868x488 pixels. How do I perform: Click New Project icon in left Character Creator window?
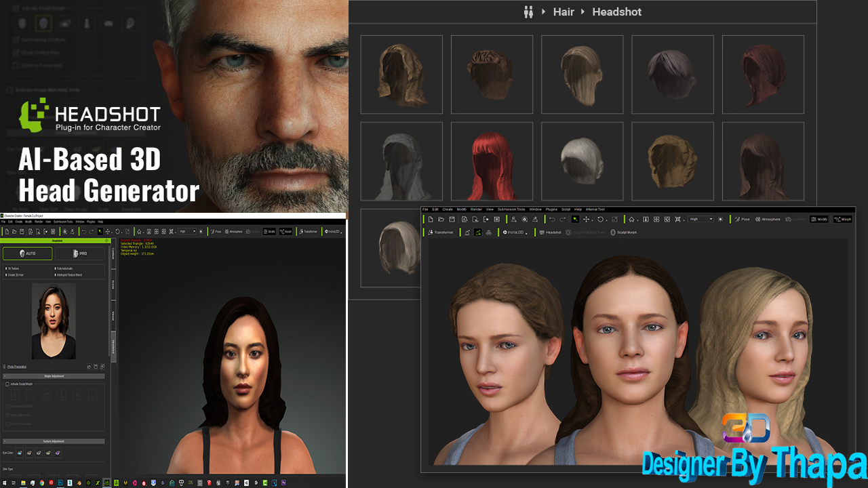coord(7,231)
